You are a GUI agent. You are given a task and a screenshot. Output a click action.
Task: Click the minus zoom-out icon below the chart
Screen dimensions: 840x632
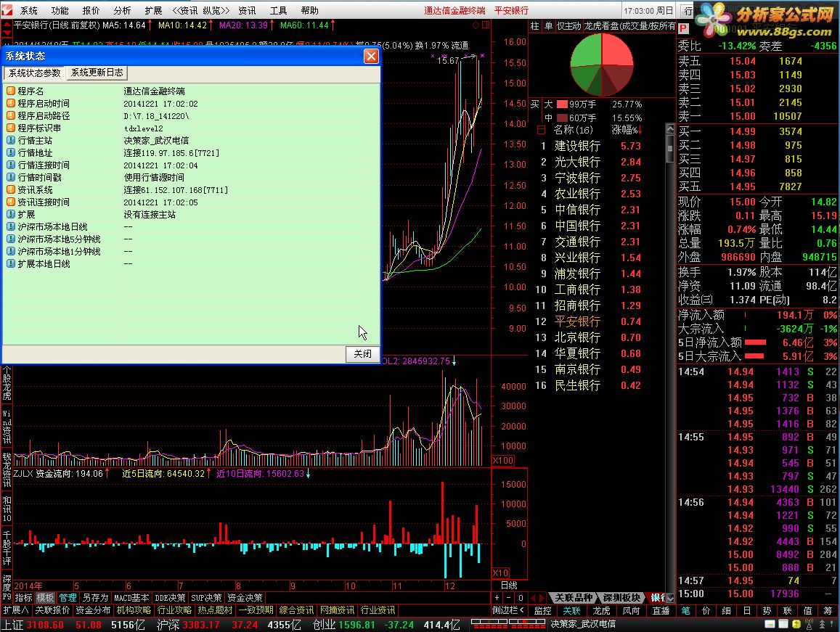(508, 598)
